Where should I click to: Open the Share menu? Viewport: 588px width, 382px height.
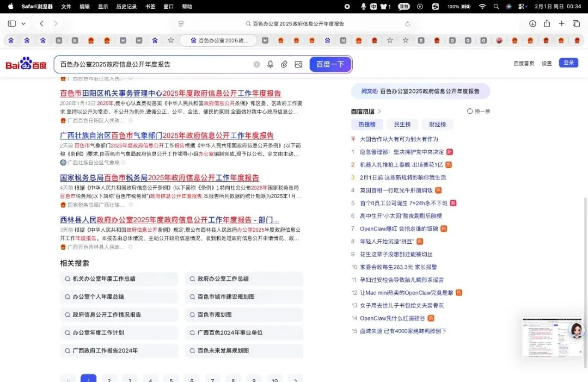[x=547, y=23]
